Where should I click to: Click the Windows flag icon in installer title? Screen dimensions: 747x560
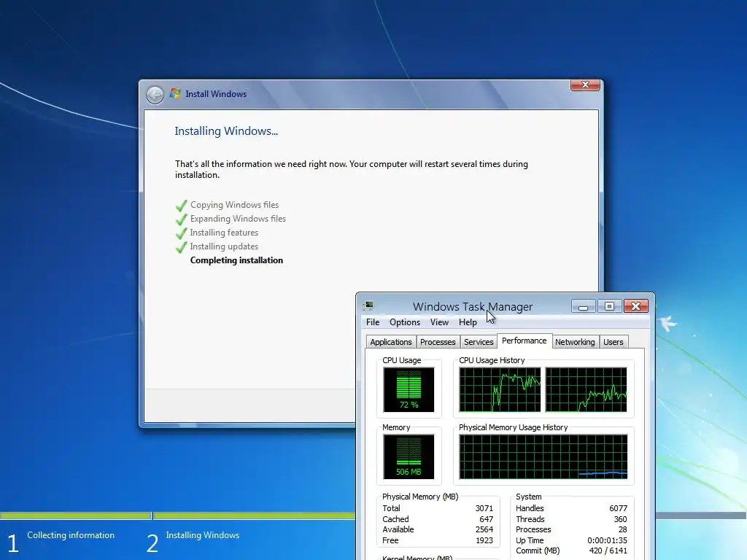click(x=175, y=94)
